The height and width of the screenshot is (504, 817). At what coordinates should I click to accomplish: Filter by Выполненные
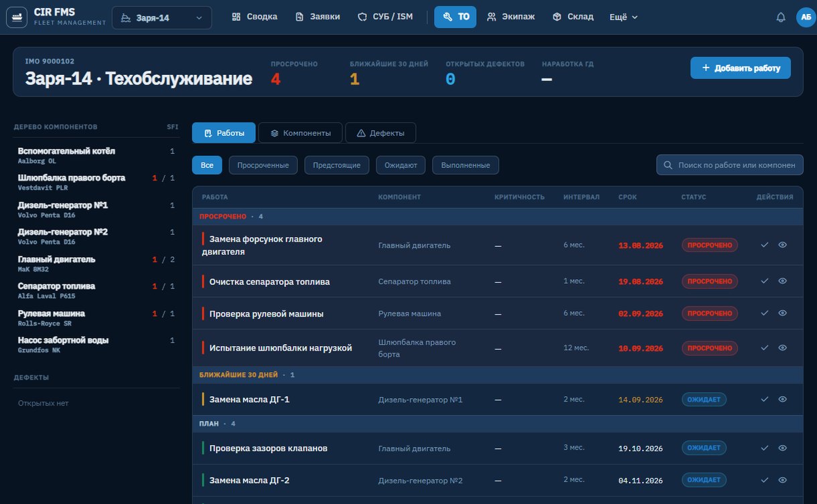[x=465, y=165]
